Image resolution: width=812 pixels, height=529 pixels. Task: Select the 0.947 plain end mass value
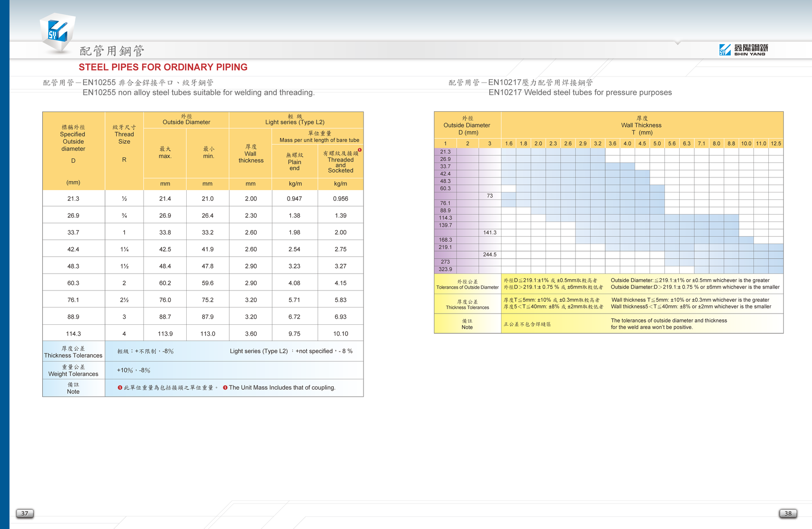[x=295, y=199]
